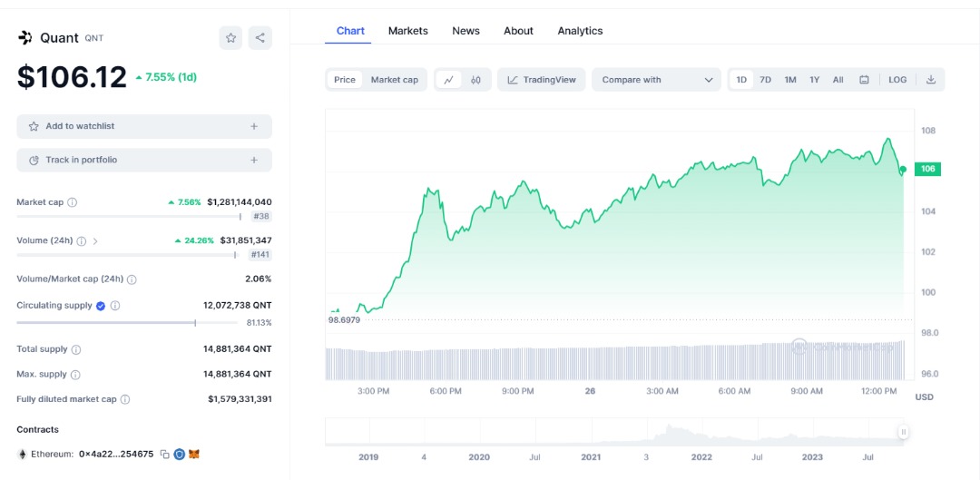The width and height of the screenshot is (980, 480).
Task: Click the Ethereum diamond icon
Action: pyautogui.click(x=23, y=455)
